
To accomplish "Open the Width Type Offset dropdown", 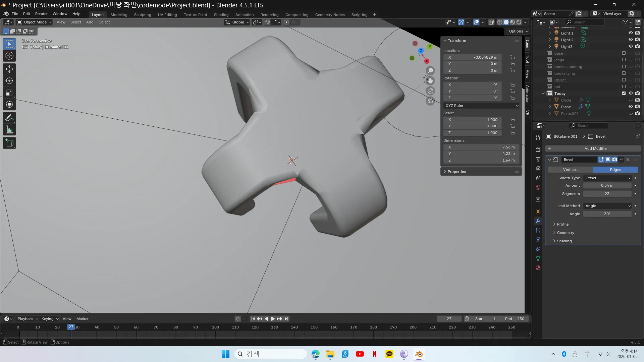I will 608,178.
